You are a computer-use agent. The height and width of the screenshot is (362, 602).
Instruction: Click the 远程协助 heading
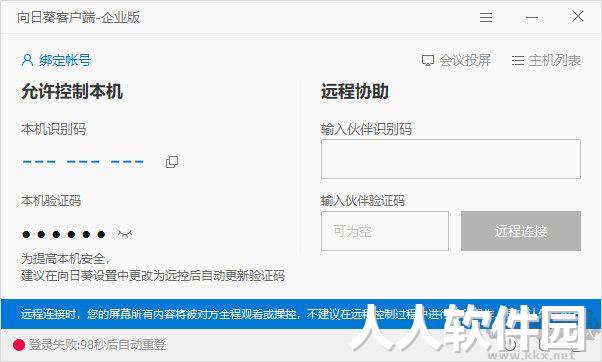pos(355,91)
